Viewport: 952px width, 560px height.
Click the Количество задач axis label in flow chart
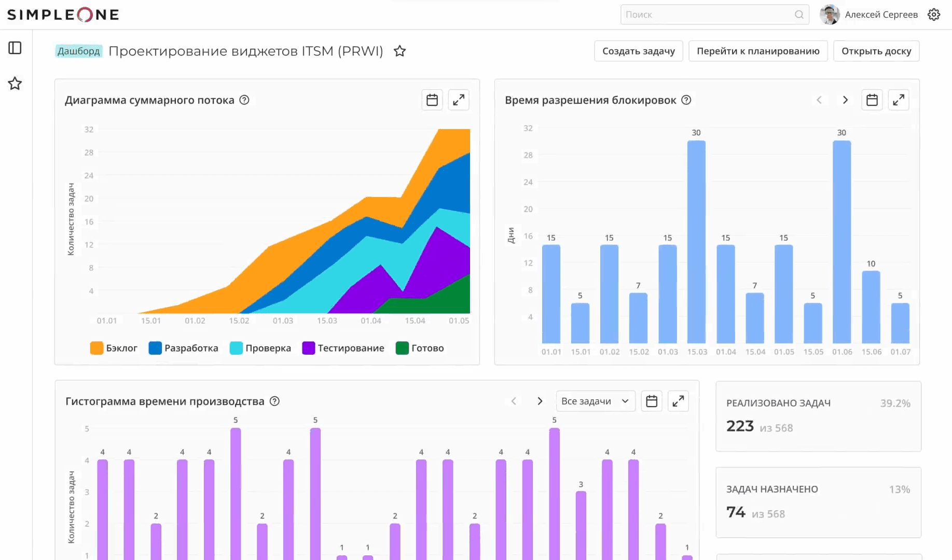[x=71, y=219]
